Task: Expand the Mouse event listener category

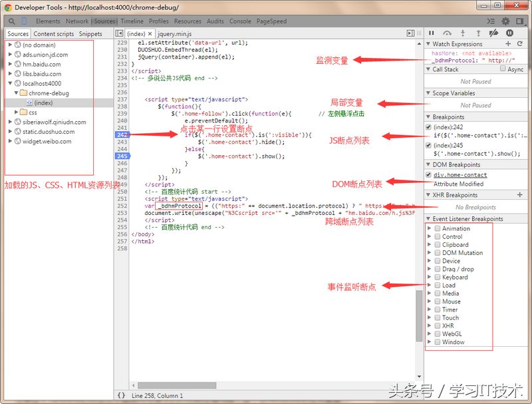Action: (430, 302)
